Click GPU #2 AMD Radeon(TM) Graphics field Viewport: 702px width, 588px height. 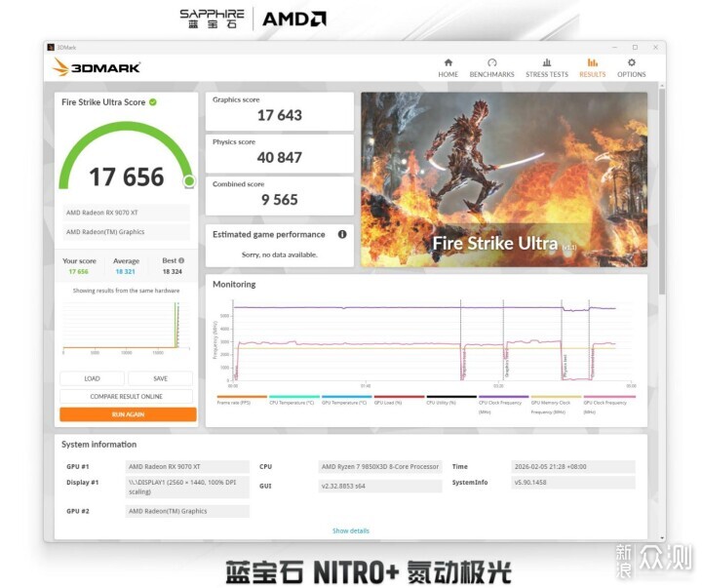coord(187,511)
